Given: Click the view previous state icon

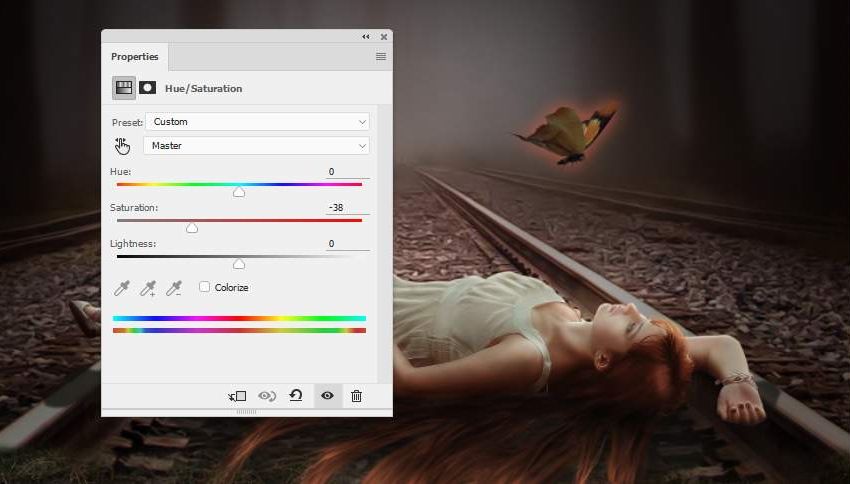Looking at the screenshot, I should pyautogui.click(x=267, y=396).
